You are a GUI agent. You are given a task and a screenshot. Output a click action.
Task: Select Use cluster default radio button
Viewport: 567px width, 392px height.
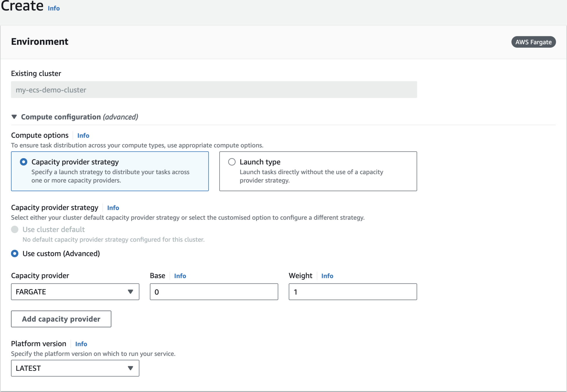tap(15, 230)
